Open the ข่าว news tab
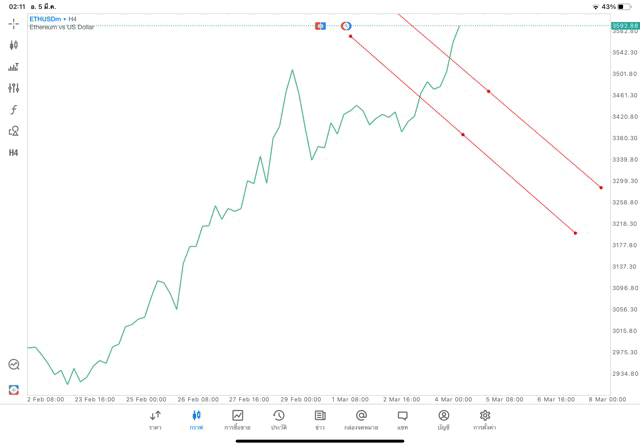640x447 pixels. [320, 419]
